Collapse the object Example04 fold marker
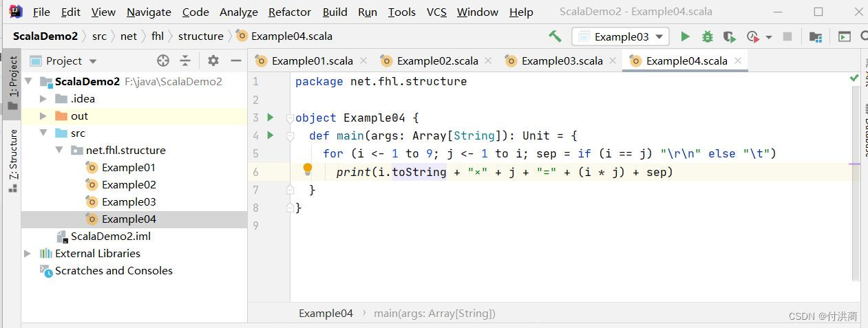 [290, 118]
